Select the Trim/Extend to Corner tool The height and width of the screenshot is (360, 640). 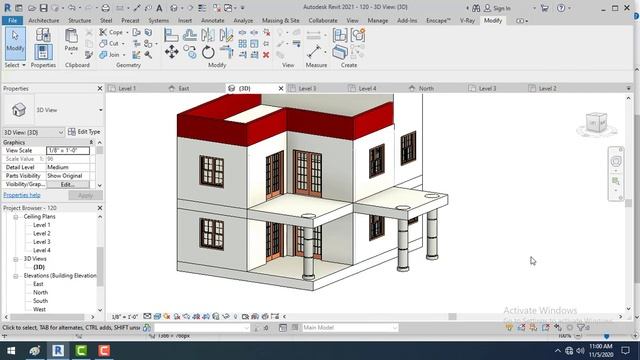coord(226,52)
